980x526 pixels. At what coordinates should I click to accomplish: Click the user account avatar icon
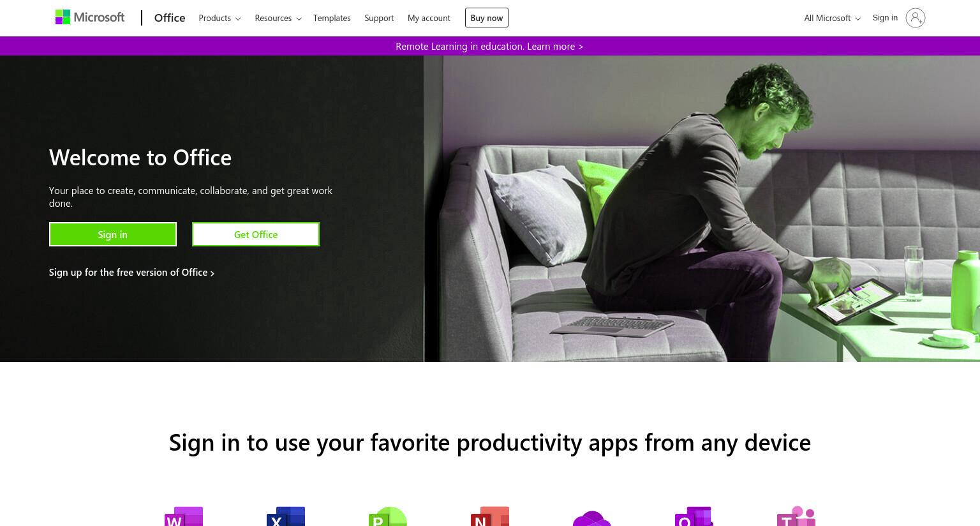tap(915, 18)
